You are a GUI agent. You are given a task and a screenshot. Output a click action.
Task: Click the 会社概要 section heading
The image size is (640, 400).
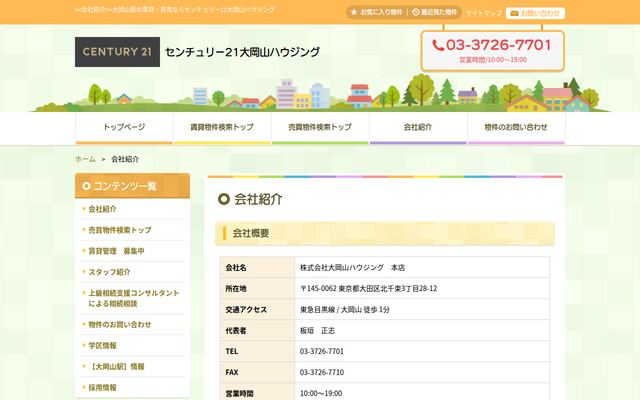click(251, 233)
